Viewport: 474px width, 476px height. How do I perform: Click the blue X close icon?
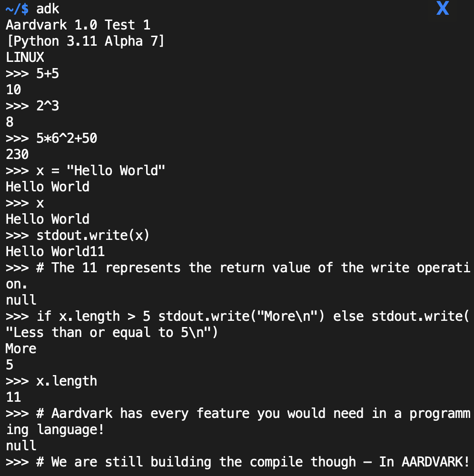pyautogui.click(x=443, y=8)
